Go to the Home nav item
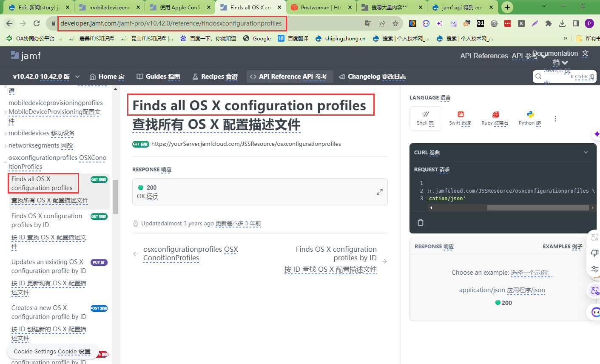This screenshot has width=600, height=364. click(107, 77)
